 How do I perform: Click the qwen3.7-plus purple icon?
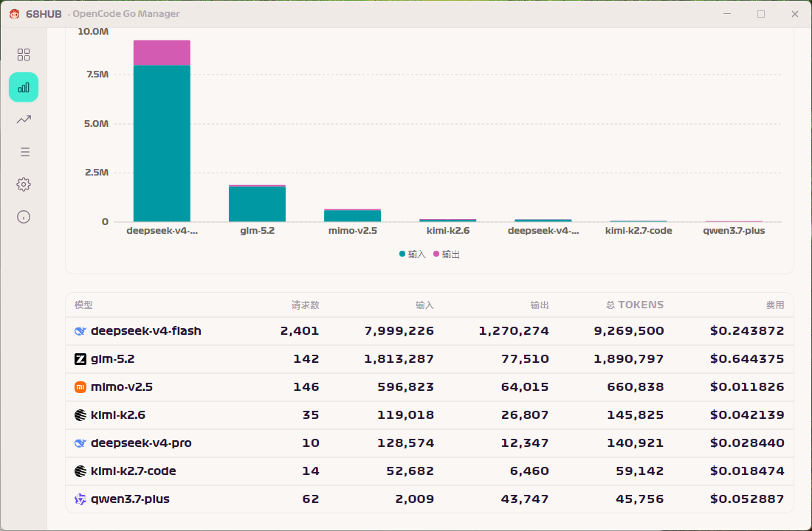pos(80,499)
